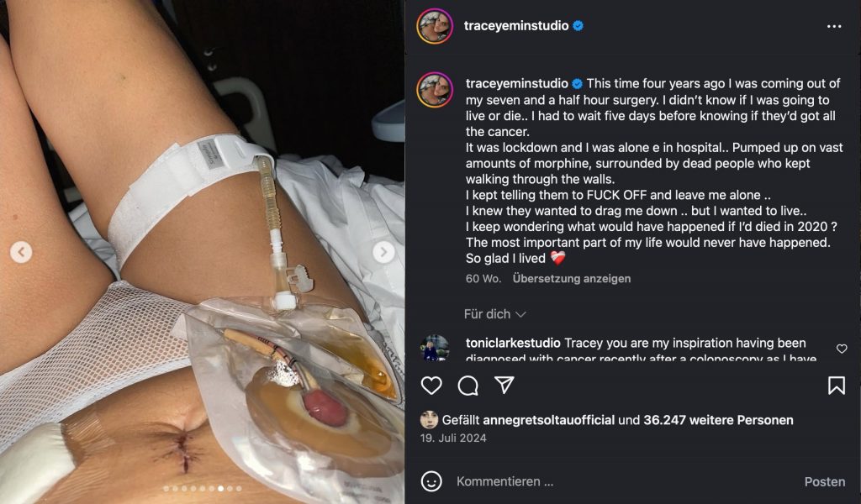
Task: Click the header profile avatar of traceyeminstudio
Action: (435, 26)
